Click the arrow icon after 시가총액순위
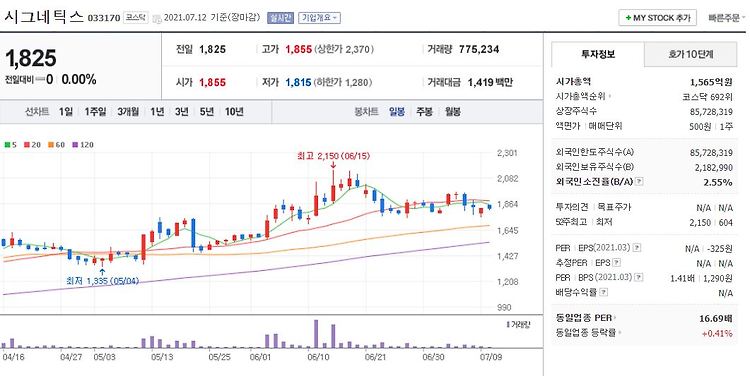Viewport: 750px width, 376px height. tap(610, 97)
